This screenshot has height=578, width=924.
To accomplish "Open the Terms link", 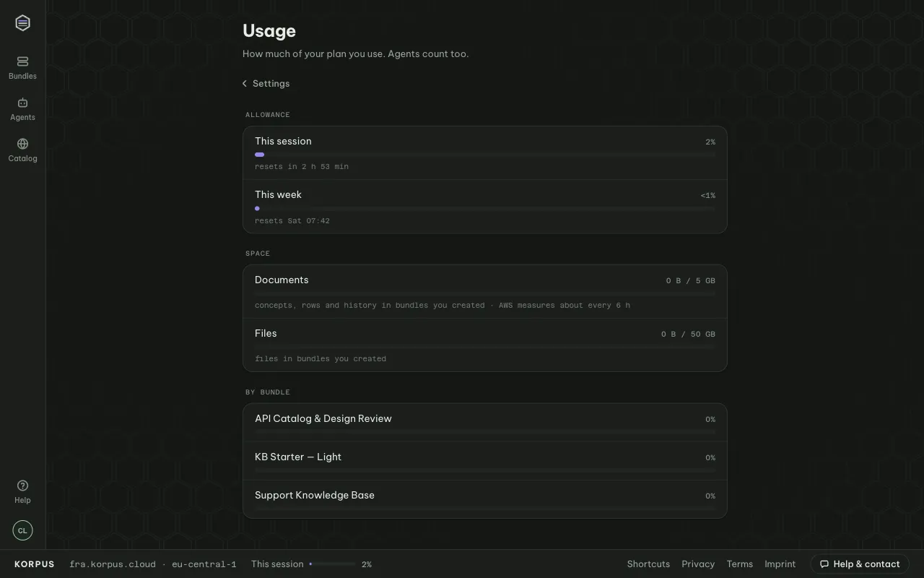I will coord(740,564).
